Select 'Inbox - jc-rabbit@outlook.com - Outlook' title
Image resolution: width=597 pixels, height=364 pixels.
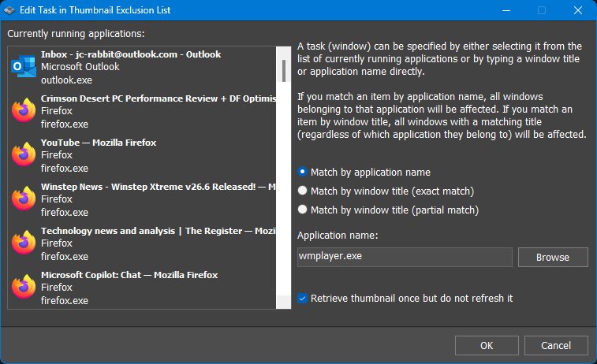coord(131,54)
